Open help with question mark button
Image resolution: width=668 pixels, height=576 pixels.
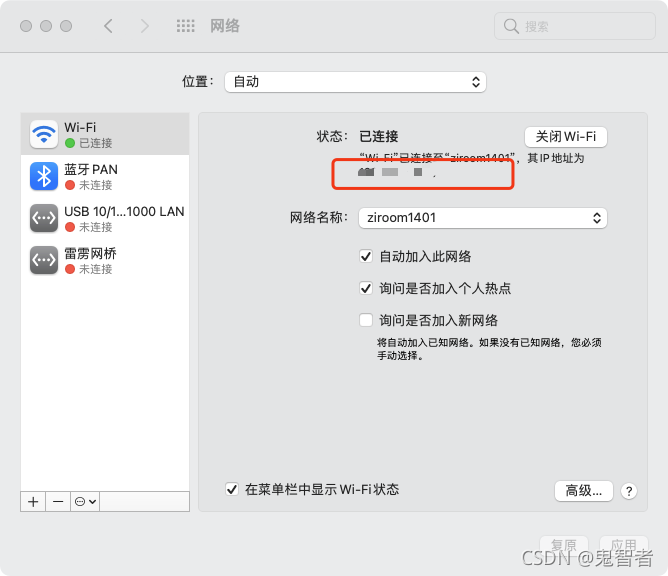click(x=629, y=491)
